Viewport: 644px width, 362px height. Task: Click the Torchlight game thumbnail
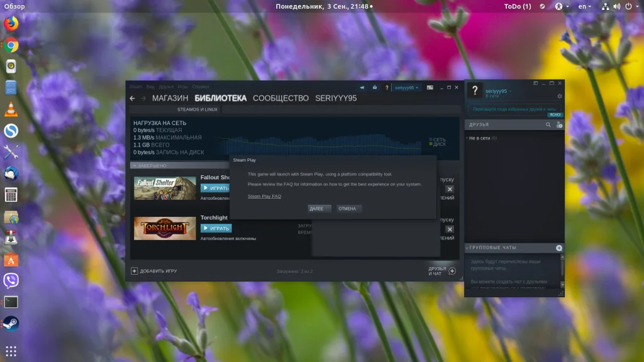coord(165,228)
